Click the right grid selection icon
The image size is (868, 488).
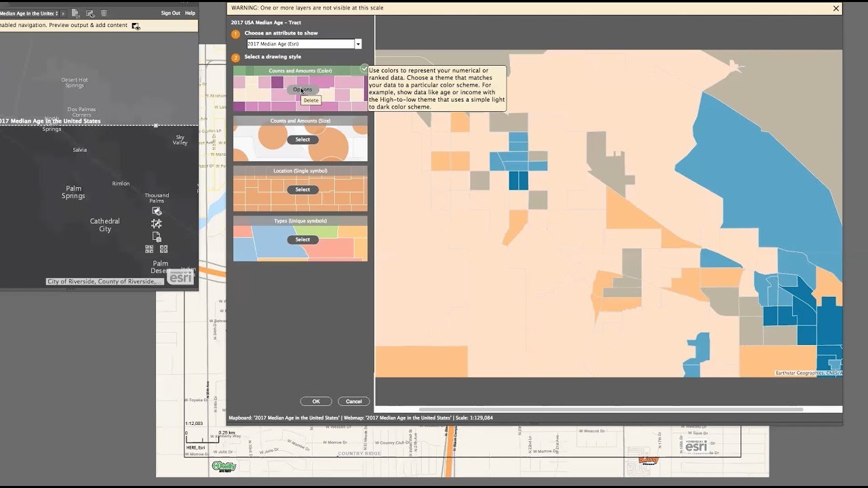[163, 249]
